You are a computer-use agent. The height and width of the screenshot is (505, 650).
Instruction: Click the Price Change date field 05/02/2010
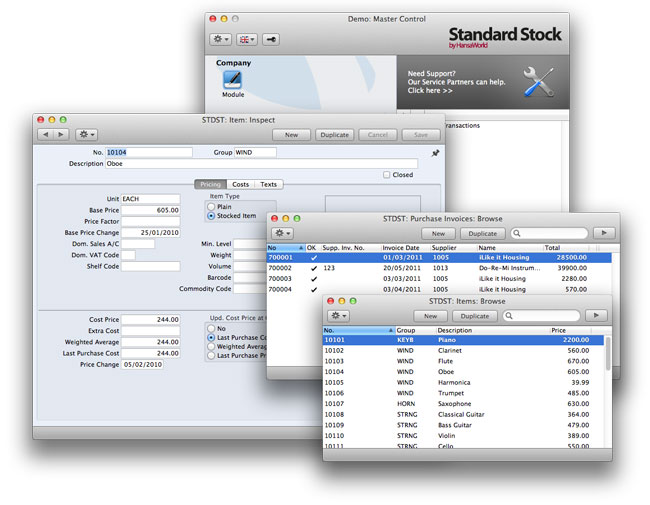[x=142, y=364]
